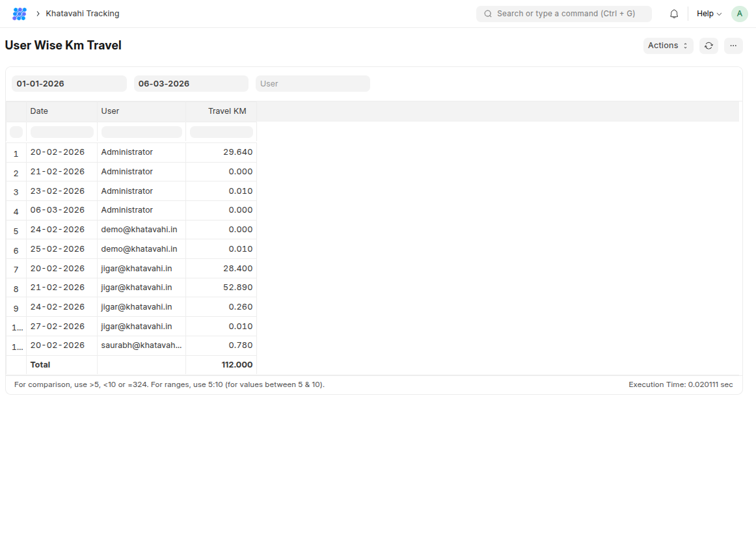756x536 pixels.
Task: Click the User column header
Action: tap(141, 111)
